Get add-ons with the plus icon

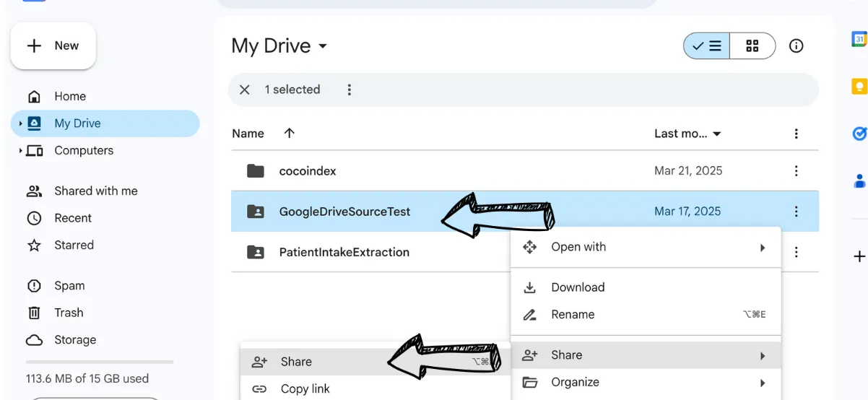click(859, 256)
